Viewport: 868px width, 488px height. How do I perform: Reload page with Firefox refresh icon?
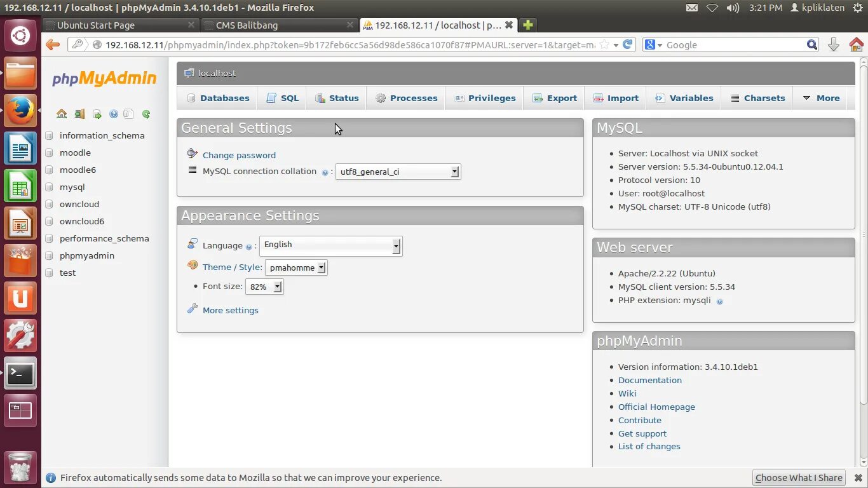[x=628, y=44]
